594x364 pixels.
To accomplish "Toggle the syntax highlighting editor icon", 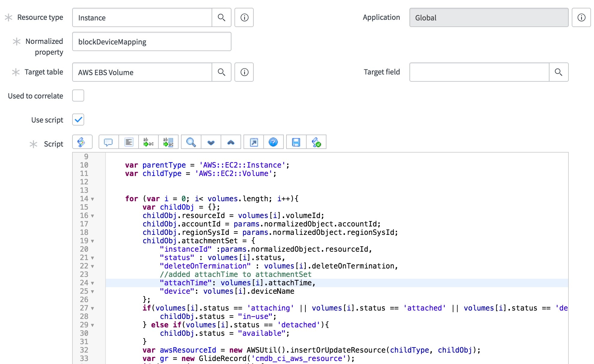I will [x=82, y=142].
